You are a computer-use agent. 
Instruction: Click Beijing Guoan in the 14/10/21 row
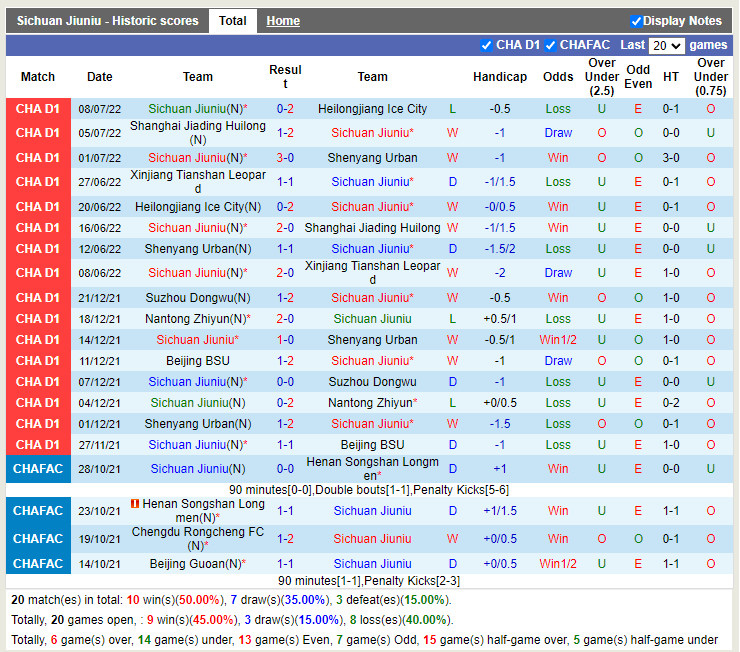198,564
